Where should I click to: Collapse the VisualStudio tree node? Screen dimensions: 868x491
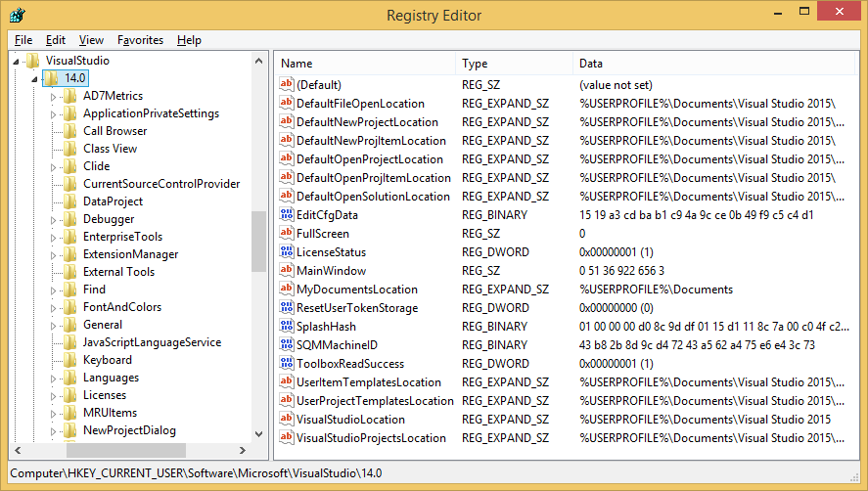click(x=16, y=62)
